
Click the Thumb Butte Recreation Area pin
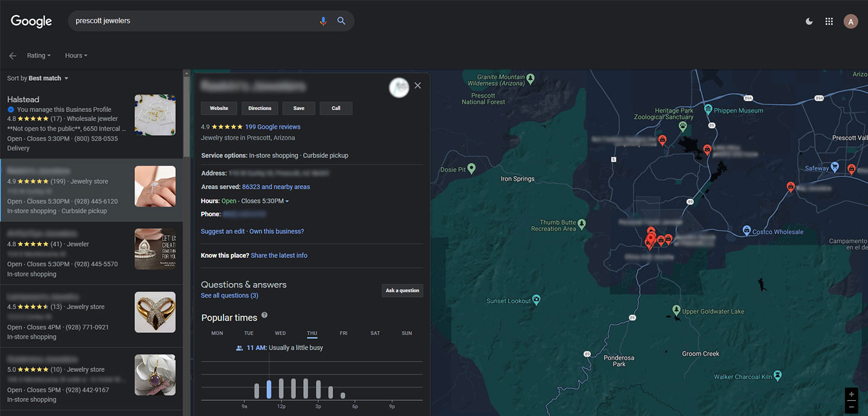[x=582, y=224]
